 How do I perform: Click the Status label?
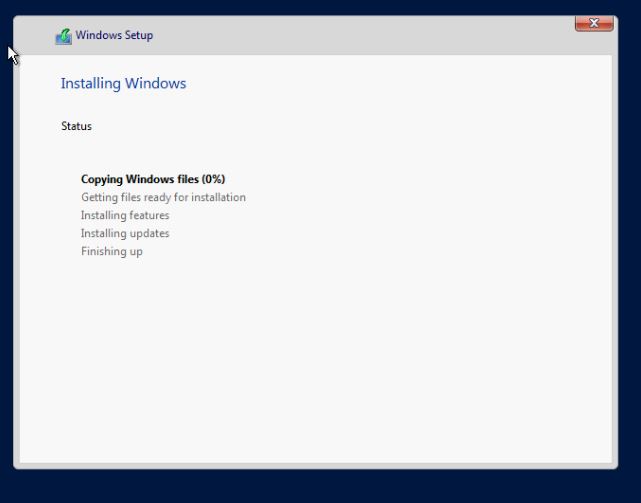pos(76,126)
